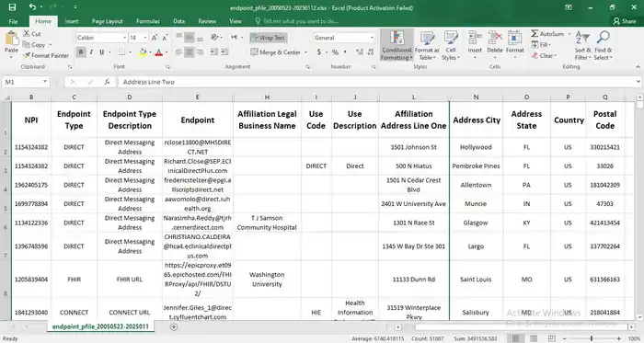The height and width of the screenshot is (343, 644).
Task: Expand the Merge & Center arrow
Action: (x=305, y=52)
